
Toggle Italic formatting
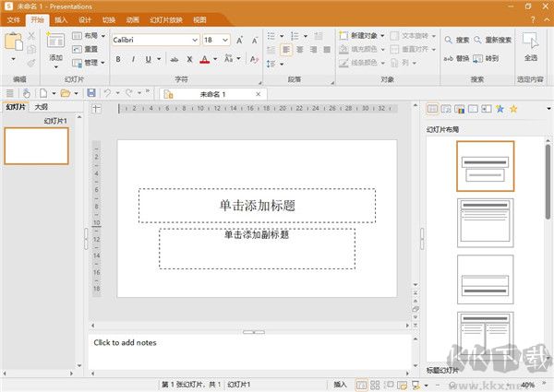point(133,59)
